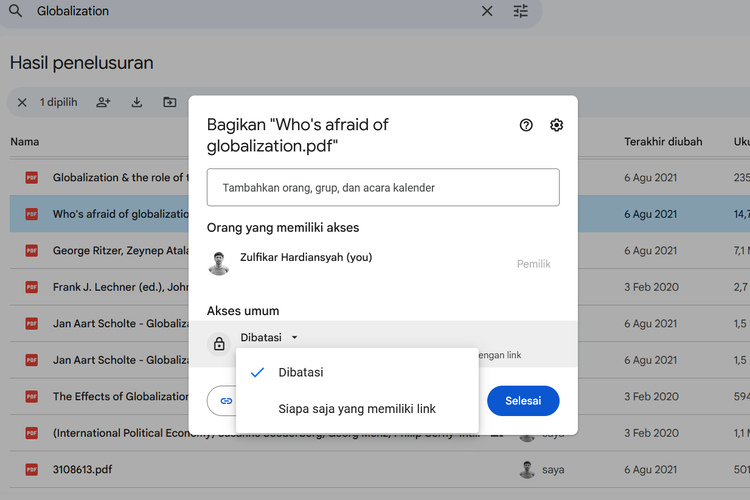
Task: Click the padlock restricted access icon
Action: click(x=219, y=344)
